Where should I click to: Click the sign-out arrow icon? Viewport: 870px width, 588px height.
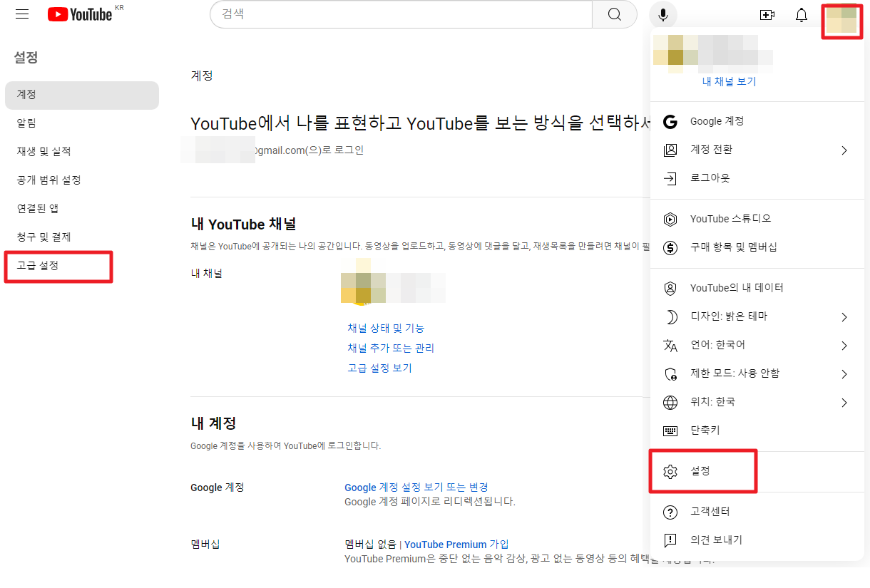pyautogui.click(x=670, y=178)
